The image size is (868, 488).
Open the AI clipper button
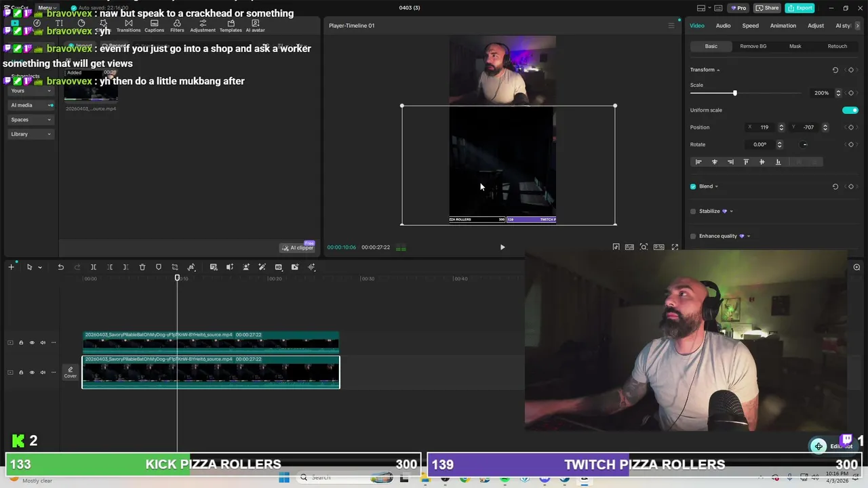click(298, 247)
